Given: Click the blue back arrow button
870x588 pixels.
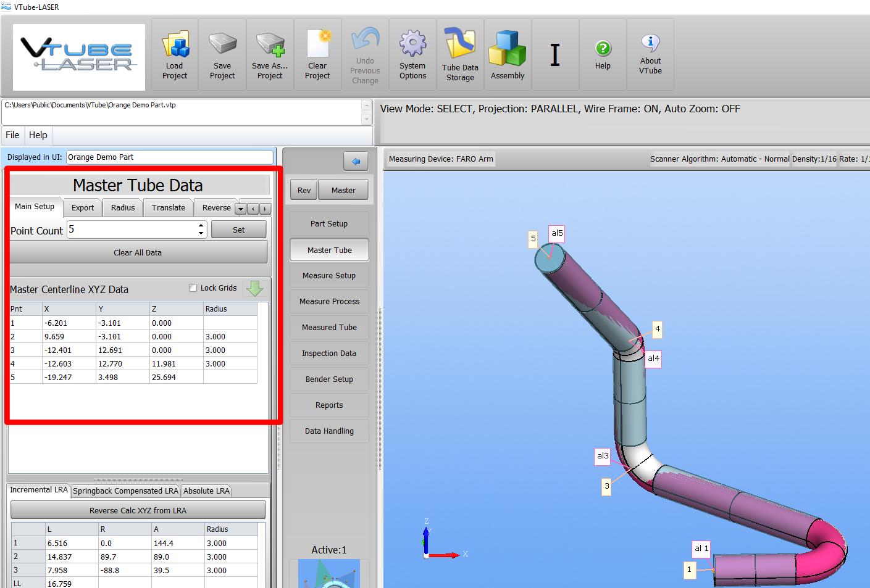Looking at the screenshot, I should click(x=356, y=162).
